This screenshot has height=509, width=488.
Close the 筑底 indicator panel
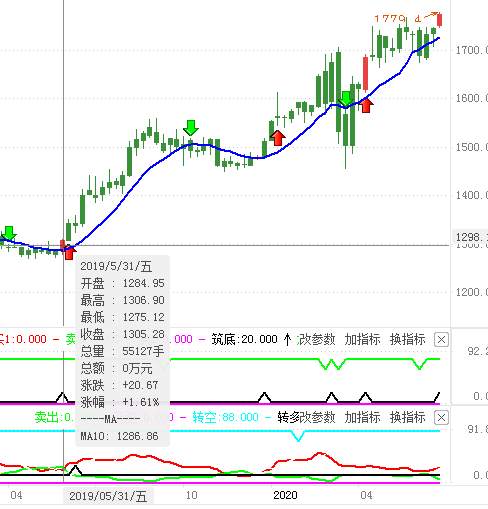(441, 340)
